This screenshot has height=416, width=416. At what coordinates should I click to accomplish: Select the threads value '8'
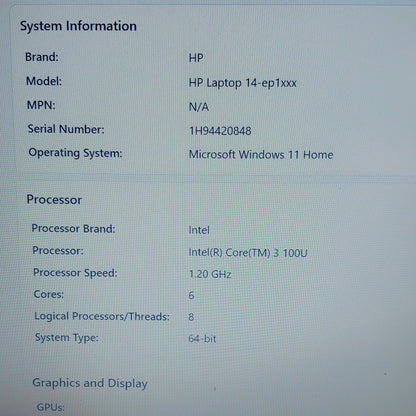(191, 317)
